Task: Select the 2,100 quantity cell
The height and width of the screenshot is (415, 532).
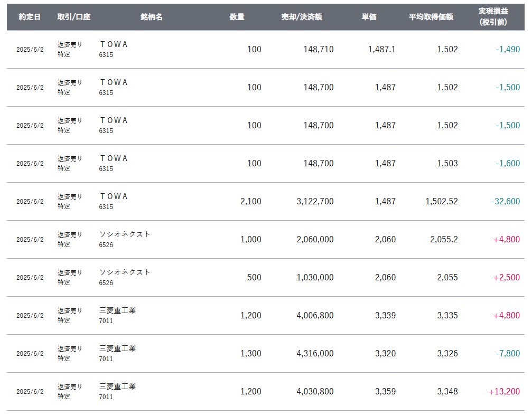Action: point(251,201)
